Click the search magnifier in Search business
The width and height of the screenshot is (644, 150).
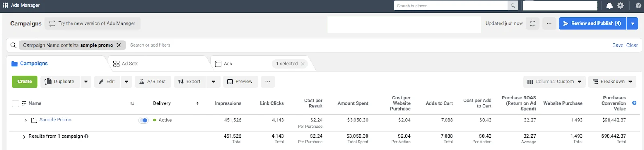pos(513,6)
